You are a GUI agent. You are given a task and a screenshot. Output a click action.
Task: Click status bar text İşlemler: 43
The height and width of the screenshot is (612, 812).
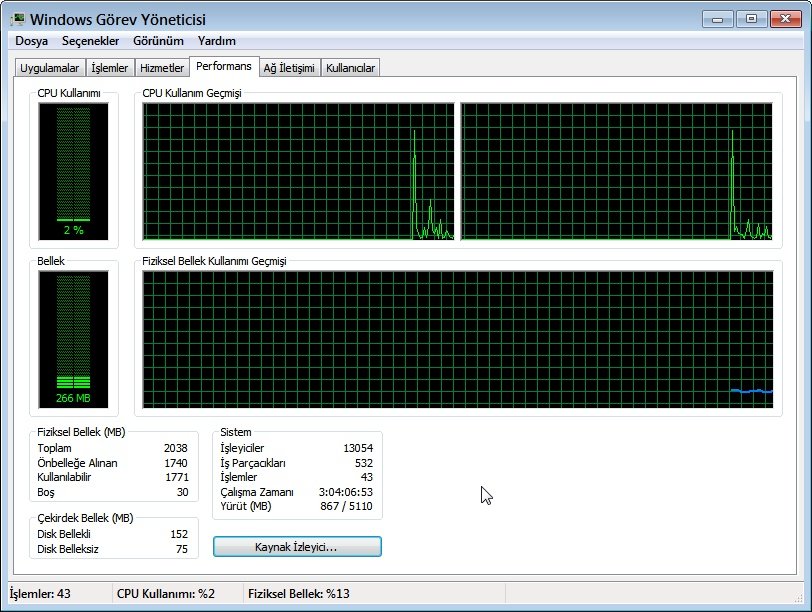(40, 594)
